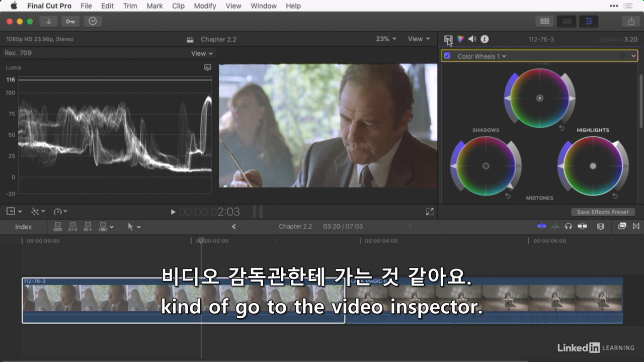Click Save Effects Preset button
The image size is (644, 362).
click(x=603, y=212)
